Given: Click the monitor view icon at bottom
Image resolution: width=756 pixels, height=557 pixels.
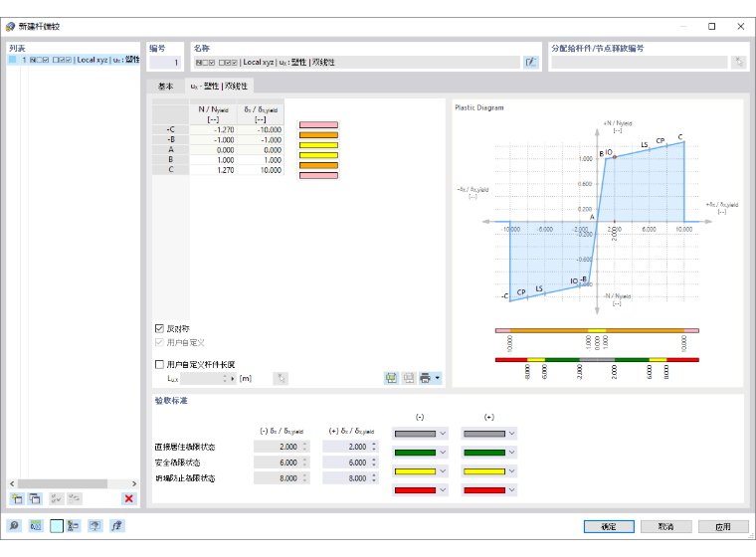Looking at the screenshot, I should 94,525.
